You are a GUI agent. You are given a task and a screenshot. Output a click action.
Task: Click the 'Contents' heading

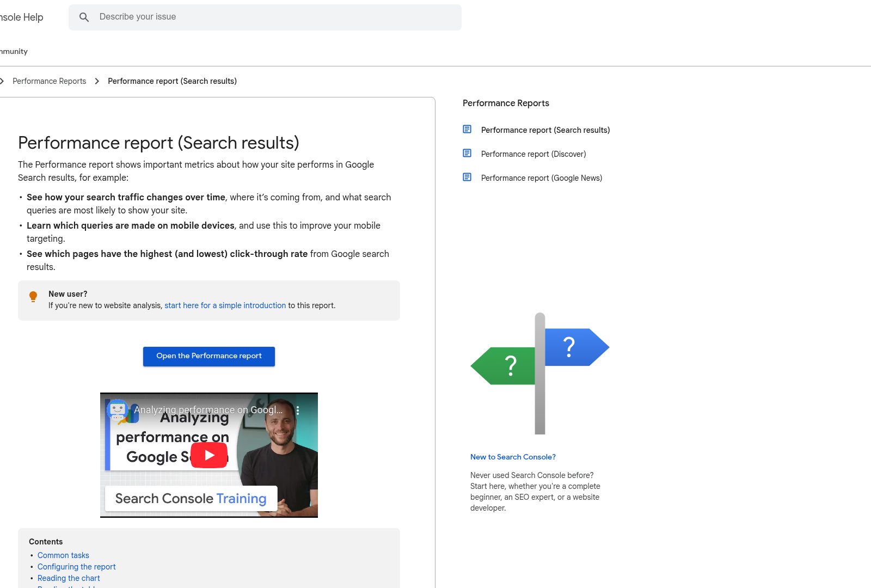(46, 542)
